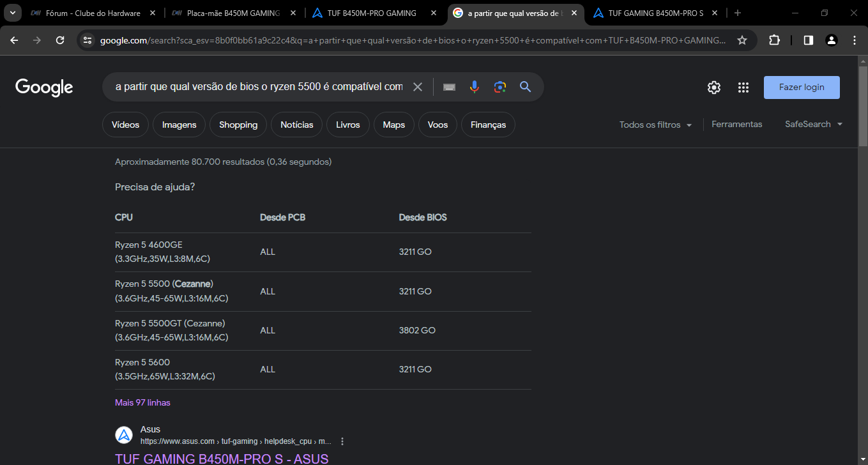Click the Fazer login button
Screen dimensions: 868x465
coord(802,88)
